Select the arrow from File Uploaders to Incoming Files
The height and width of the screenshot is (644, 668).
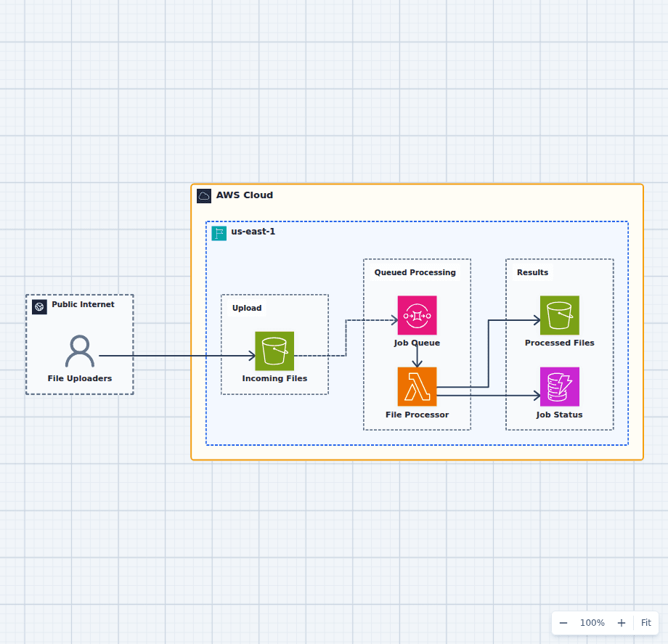point(176,356)
